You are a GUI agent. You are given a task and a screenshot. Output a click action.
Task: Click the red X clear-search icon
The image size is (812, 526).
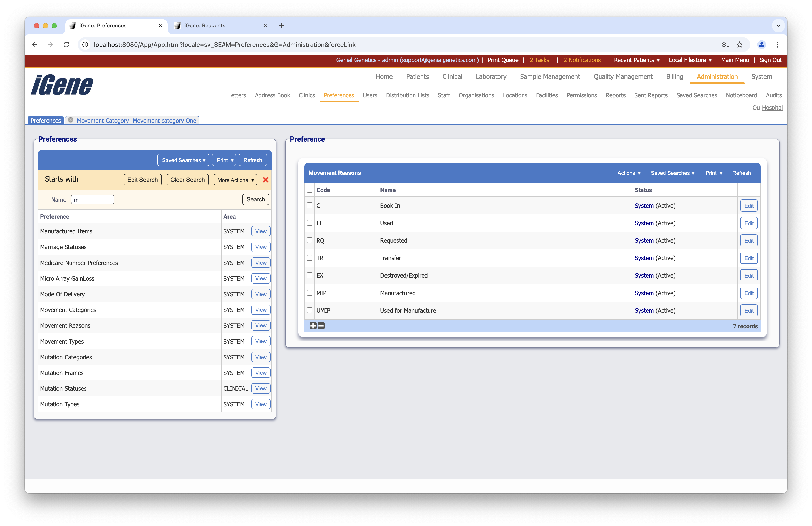tap(265, 180)
